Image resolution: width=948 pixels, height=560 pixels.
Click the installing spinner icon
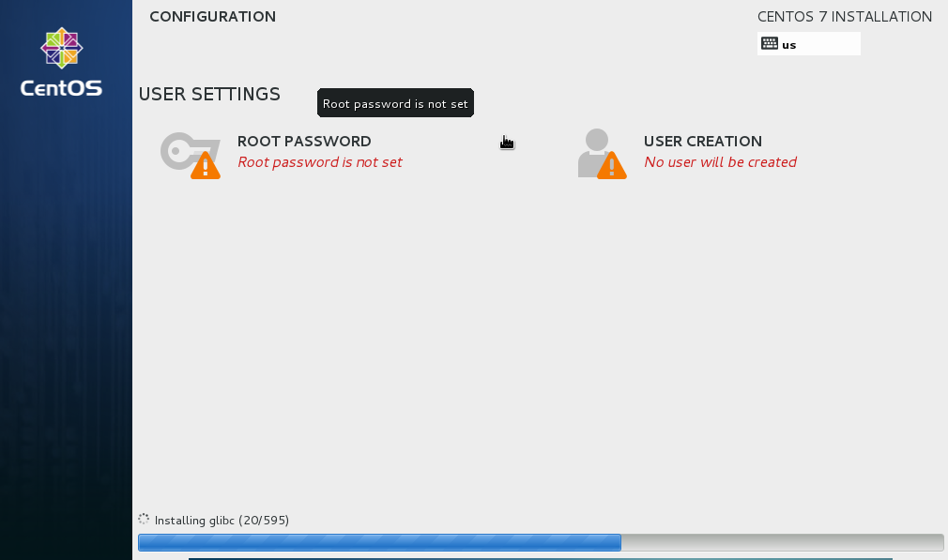pos(144,519)
